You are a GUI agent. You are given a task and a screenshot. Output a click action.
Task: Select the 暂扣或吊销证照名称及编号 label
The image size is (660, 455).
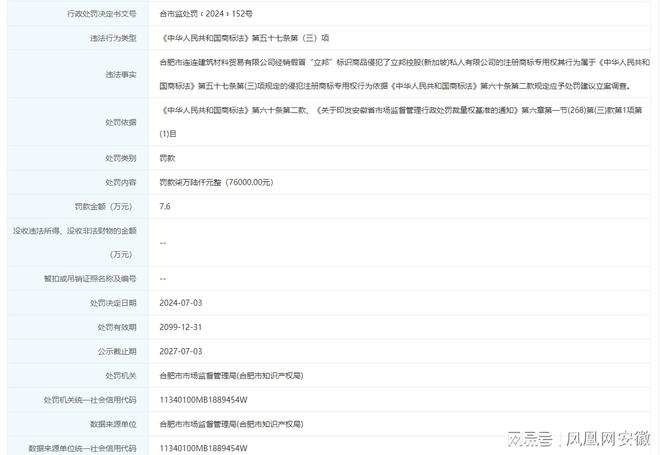[90, 279]
